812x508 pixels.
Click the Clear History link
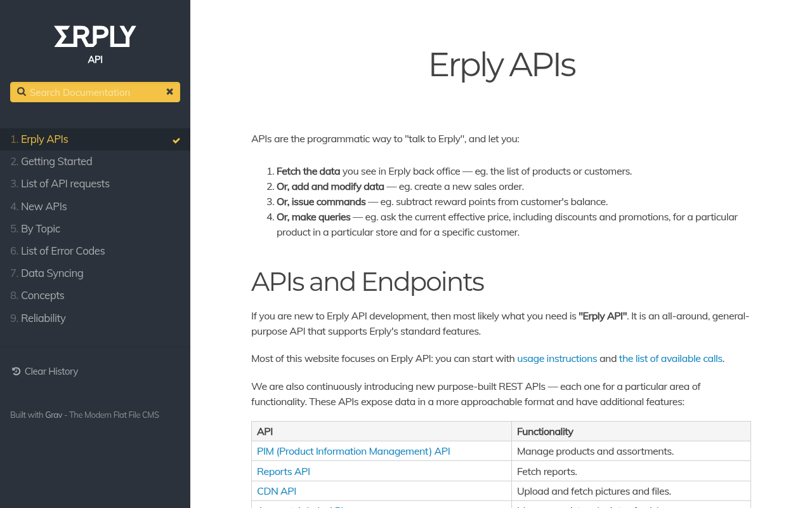pyautogui.click(x=45, y=371)
